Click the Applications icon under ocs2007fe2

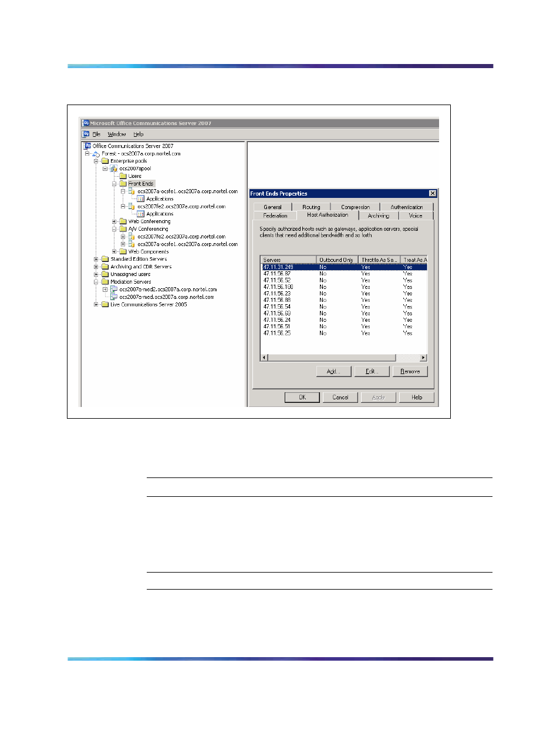(x=140, y=214)
